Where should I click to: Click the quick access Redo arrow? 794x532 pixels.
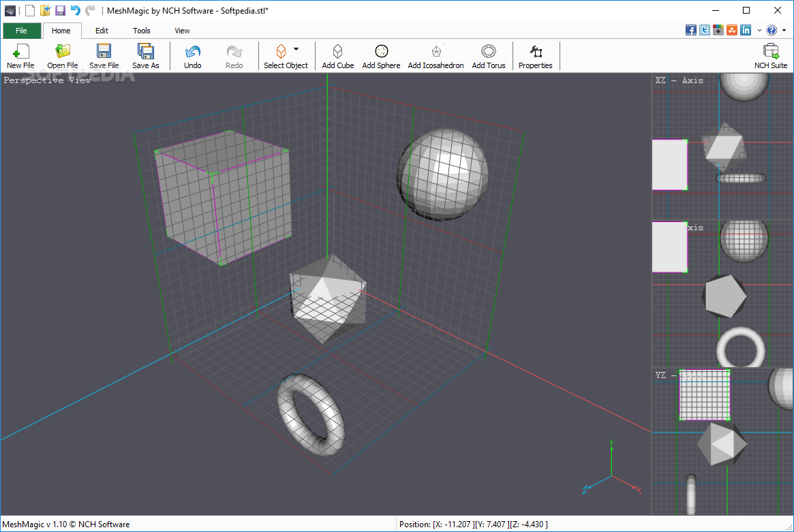click(x=90, y=10)
